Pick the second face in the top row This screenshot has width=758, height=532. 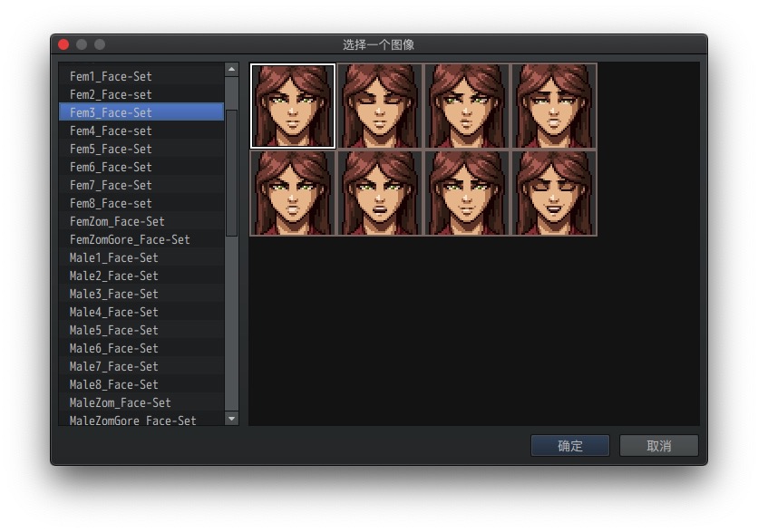click(380, 106)
